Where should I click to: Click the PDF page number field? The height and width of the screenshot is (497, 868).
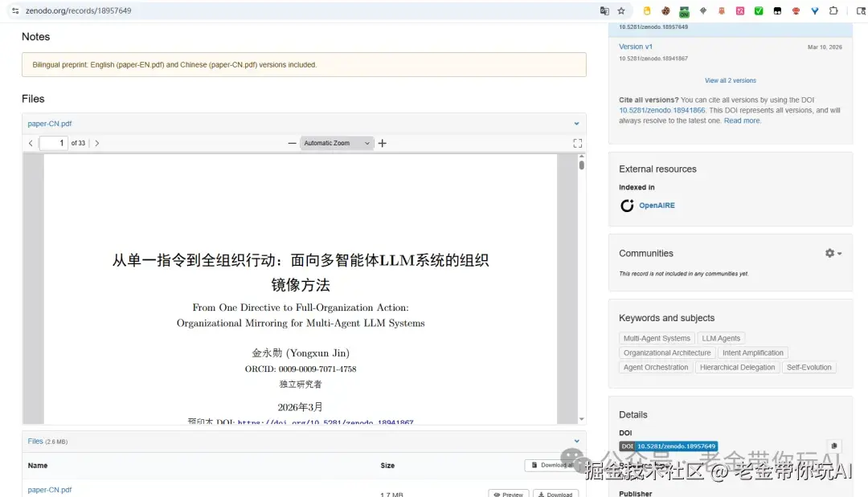(x=54, y=143)
